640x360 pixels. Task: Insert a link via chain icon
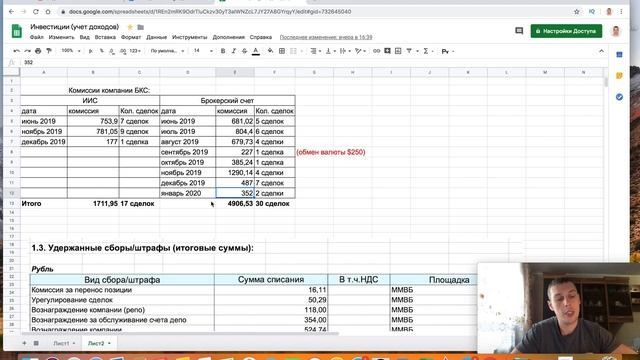pyautogui.click(x=376, y=51)
